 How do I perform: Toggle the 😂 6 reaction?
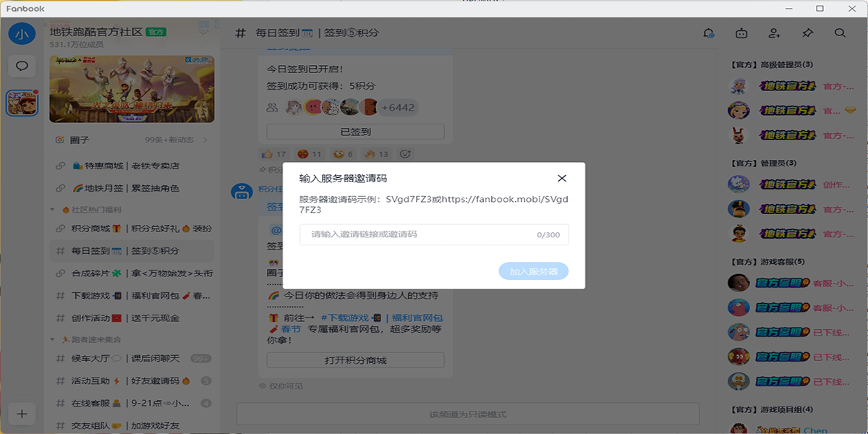coord(342,153)
